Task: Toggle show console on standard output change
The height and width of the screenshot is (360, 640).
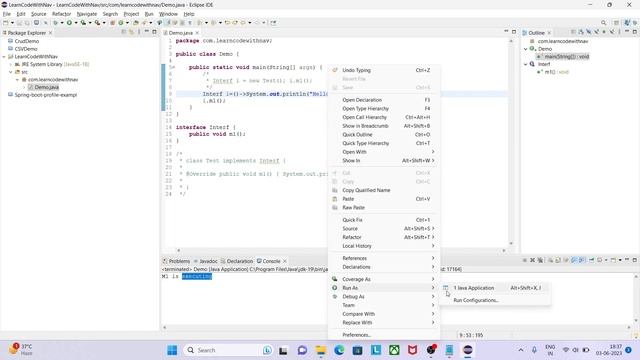Action: pos(574,260)
